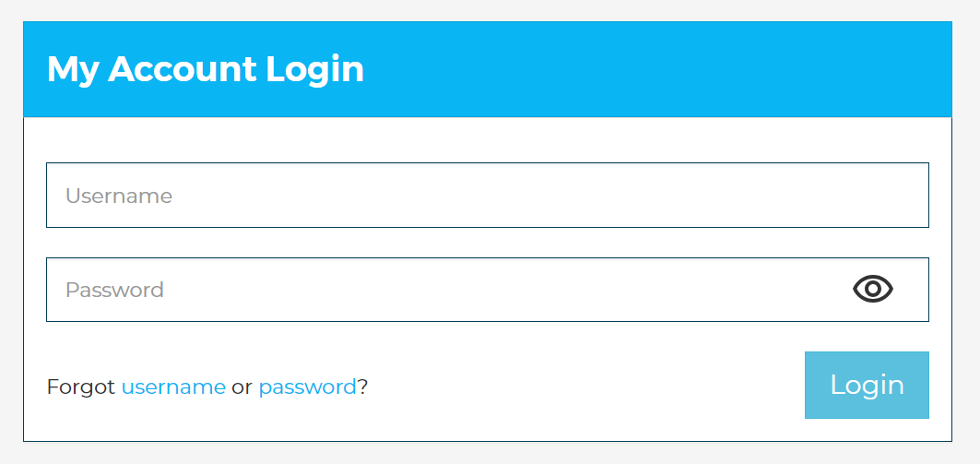Focus the Password input field

pos(488,290)
